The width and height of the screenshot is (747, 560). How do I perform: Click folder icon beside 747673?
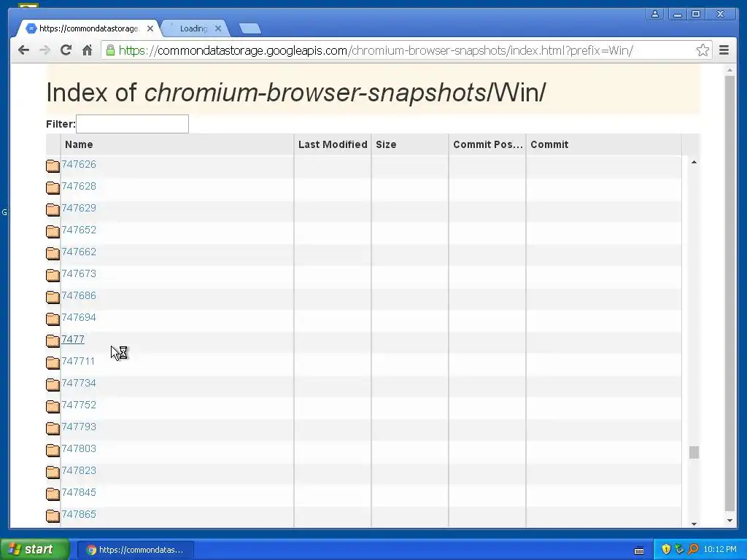coord(53,275)
